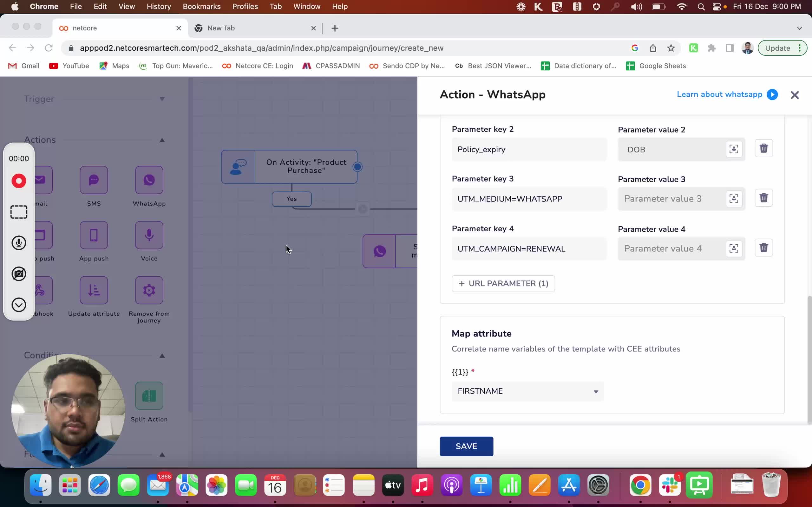Image resolution: width=812 pixels, height=507 pixels.
Task: Switch to the New Tab browser tab
Action: 221,28
